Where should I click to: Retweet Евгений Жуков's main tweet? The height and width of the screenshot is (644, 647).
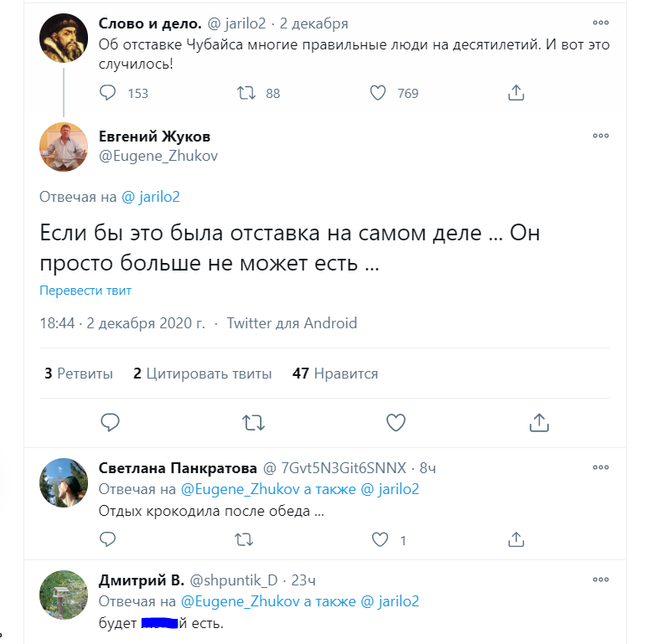tap(253, 422)
